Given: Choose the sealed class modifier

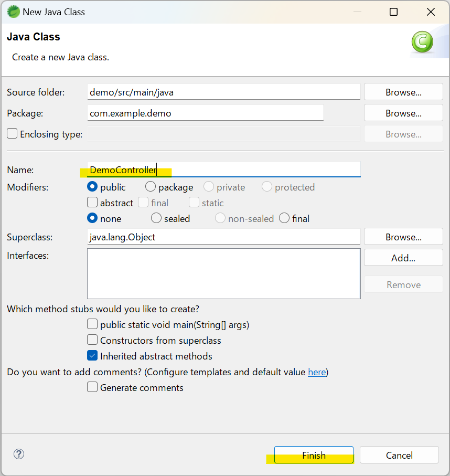Looking at the screenshot, I should [156, 218].
